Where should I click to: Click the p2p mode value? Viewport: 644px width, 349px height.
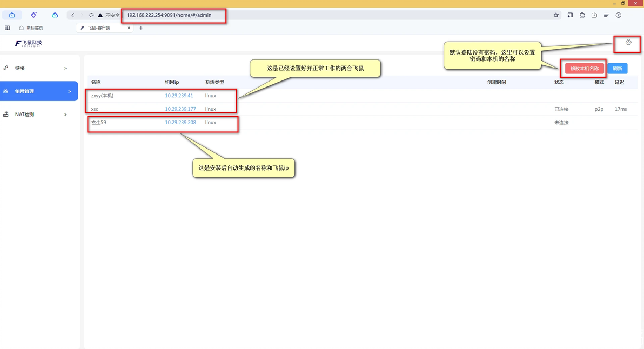pos(599,109)
